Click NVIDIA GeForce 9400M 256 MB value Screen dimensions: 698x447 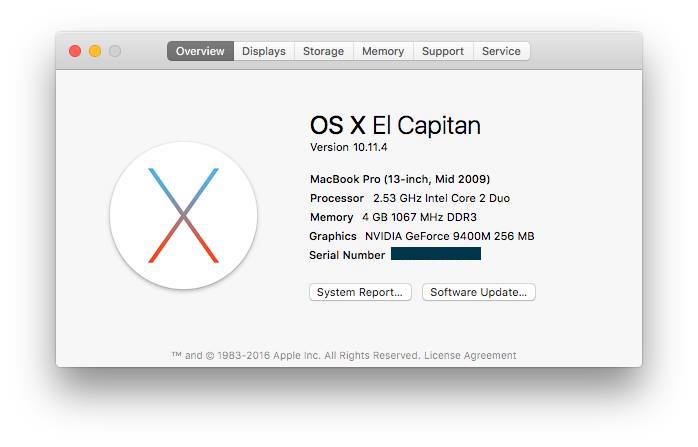[450, 236]
